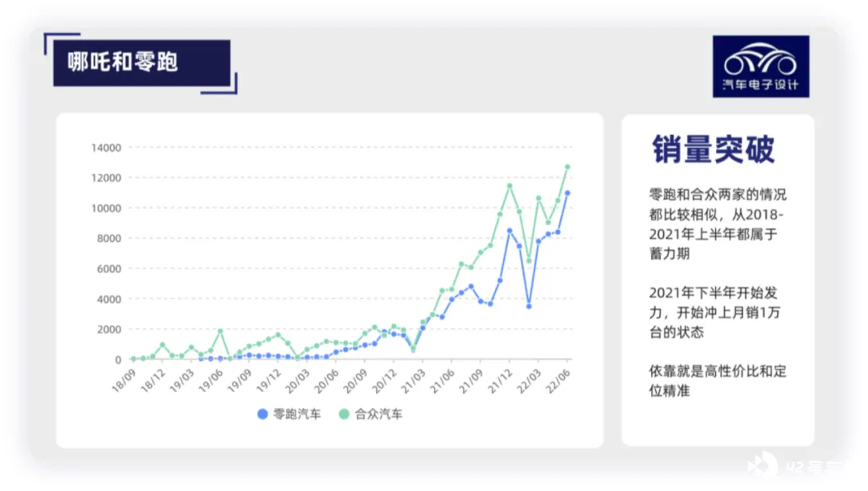Image resolution: width=868 pixels, height=491 pixels.
Task: Click the 14000 y-axis label
Action: point(106,148)
